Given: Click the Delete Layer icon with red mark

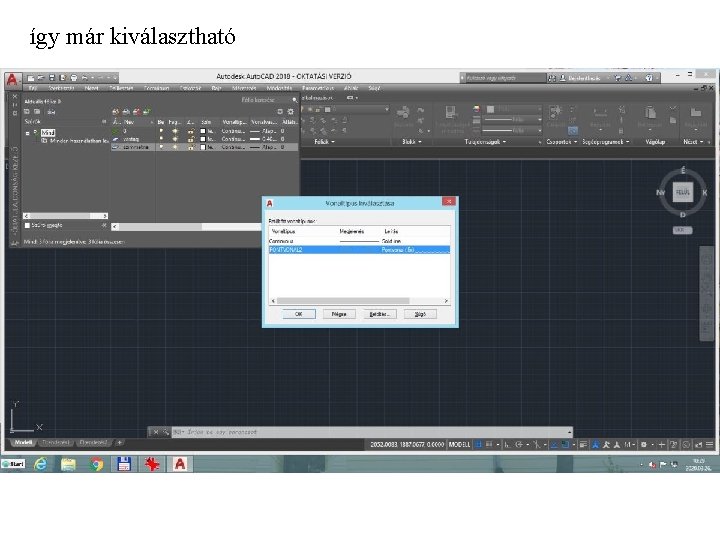Looking at the screenshot, I should pyautogui.click(x=136, y=112).
